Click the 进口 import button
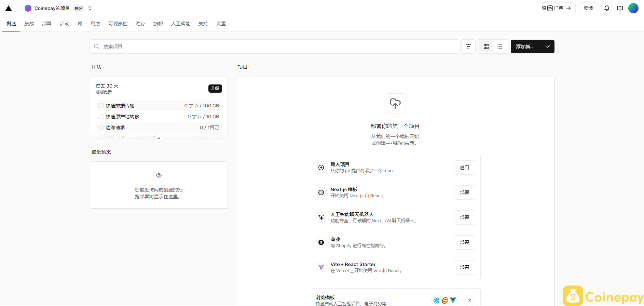Screen dimensions: 644x306 click(464, 168)
